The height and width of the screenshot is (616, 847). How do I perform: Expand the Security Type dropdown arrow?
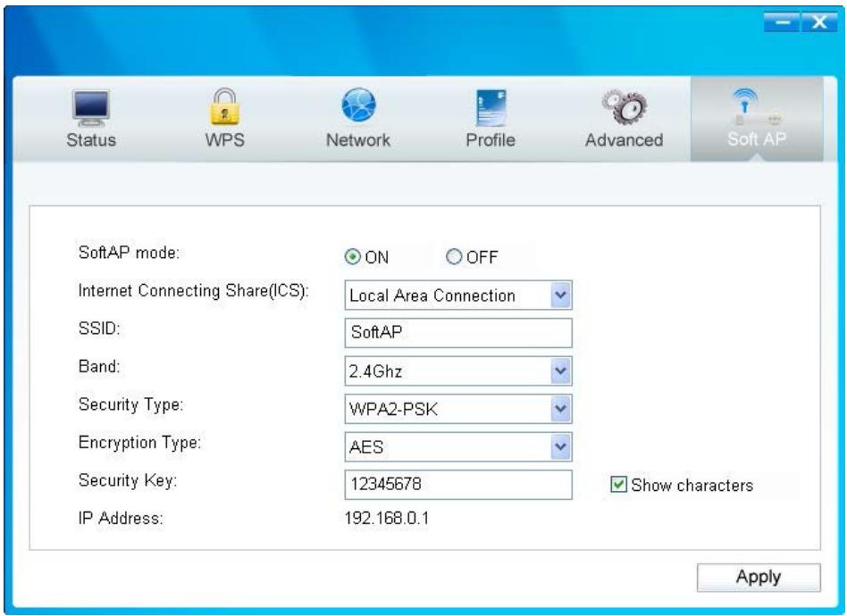click(x=561, y=409)
